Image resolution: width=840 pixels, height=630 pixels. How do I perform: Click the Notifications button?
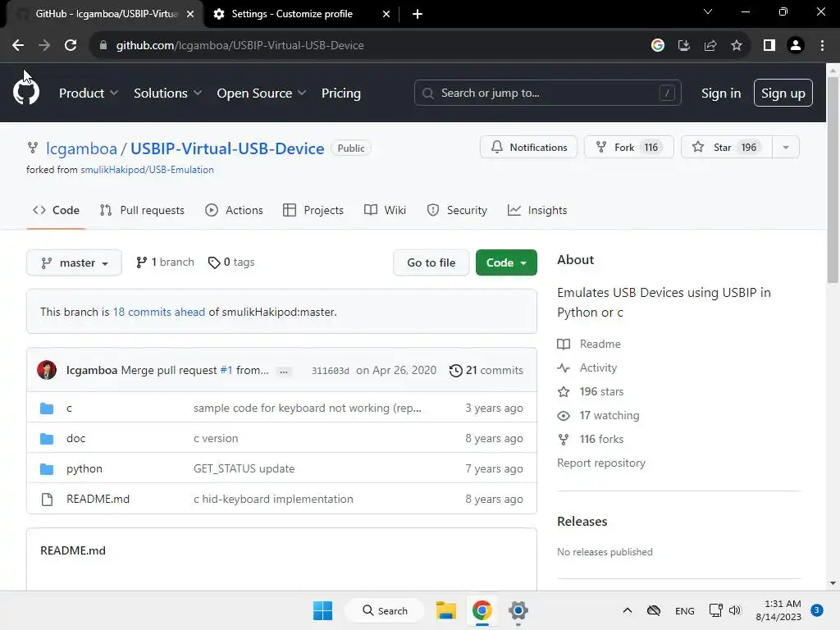pos(528,148)
